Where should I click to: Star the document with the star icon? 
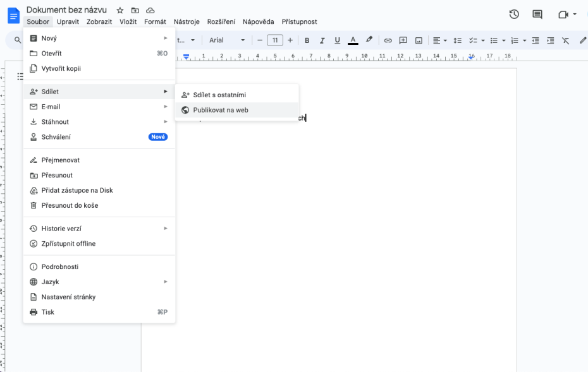[120, 11]
